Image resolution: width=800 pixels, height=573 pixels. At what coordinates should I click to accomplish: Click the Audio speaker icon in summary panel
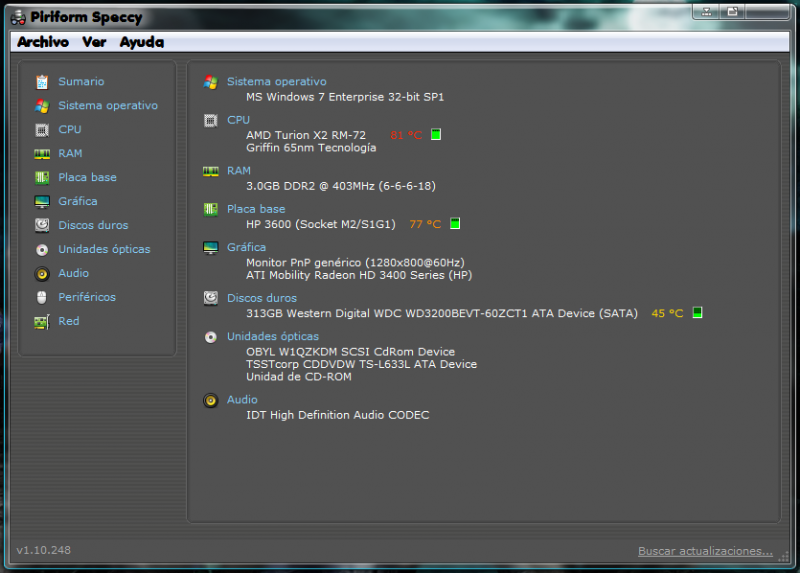(211, 400)
